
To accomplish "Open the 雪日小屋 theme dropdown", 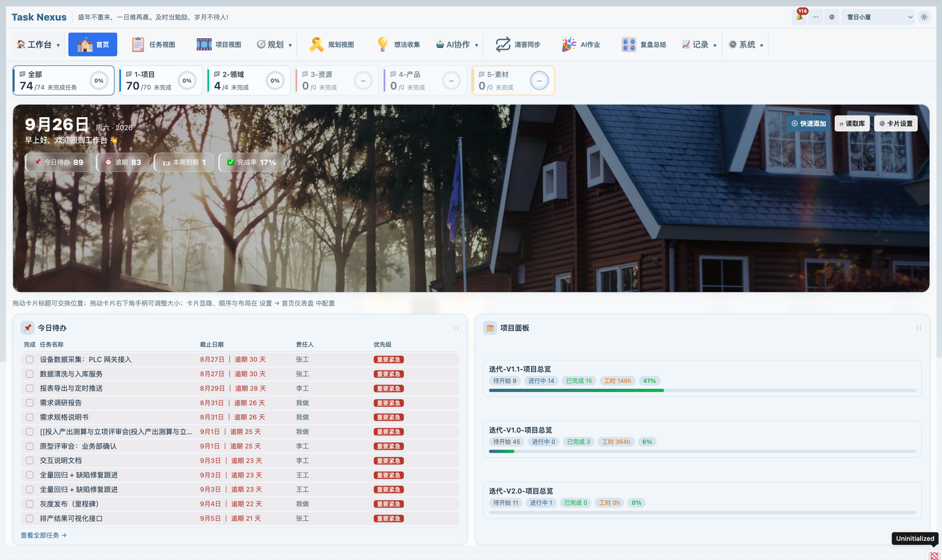I will (879, 17).
